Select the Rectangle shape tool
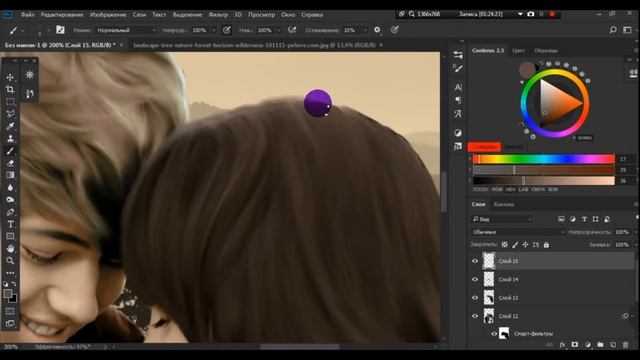The width and height of the screenshot is (640, 360). [x=10, y=236]
